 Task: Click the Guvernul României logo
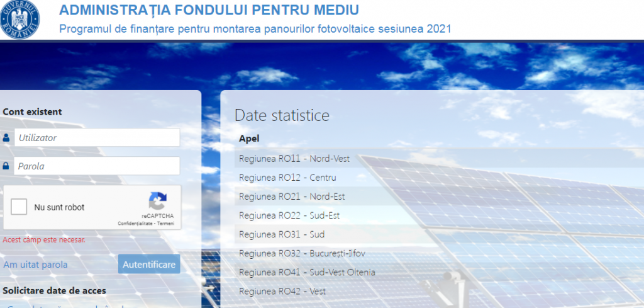20,20
